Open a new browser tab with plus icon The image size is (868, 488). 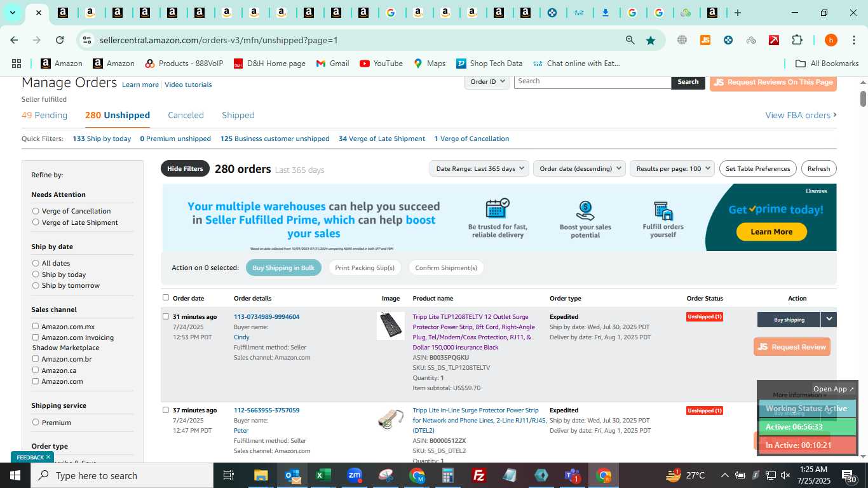point(737,13)
